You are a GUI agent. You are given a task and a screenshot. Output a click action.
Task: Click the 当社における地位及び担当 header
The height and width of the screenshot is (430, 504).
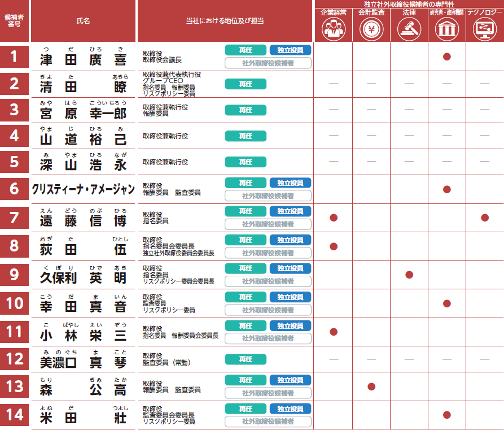tap(225, 21)
